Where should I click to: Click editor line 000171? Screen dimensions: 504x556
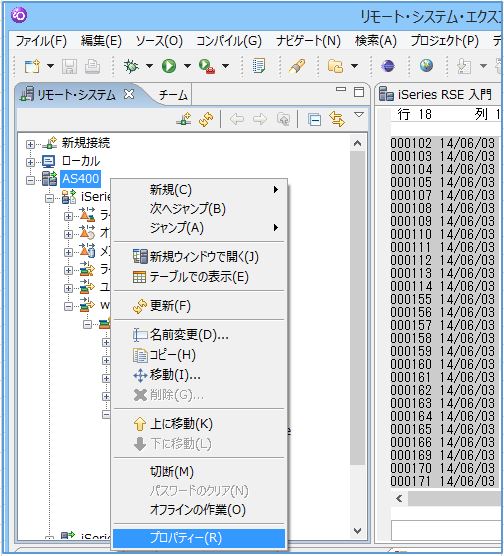442,481
